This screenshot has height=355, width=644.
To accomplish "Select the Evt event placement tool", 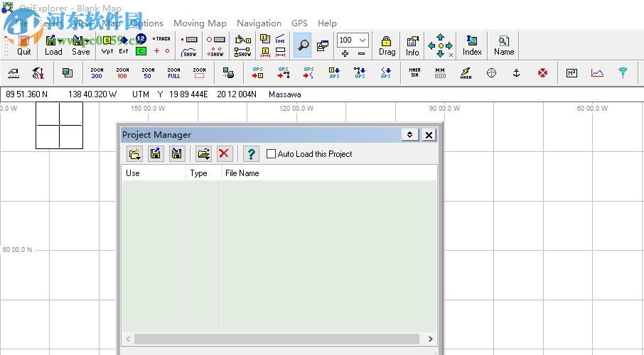I will (123, 45).
